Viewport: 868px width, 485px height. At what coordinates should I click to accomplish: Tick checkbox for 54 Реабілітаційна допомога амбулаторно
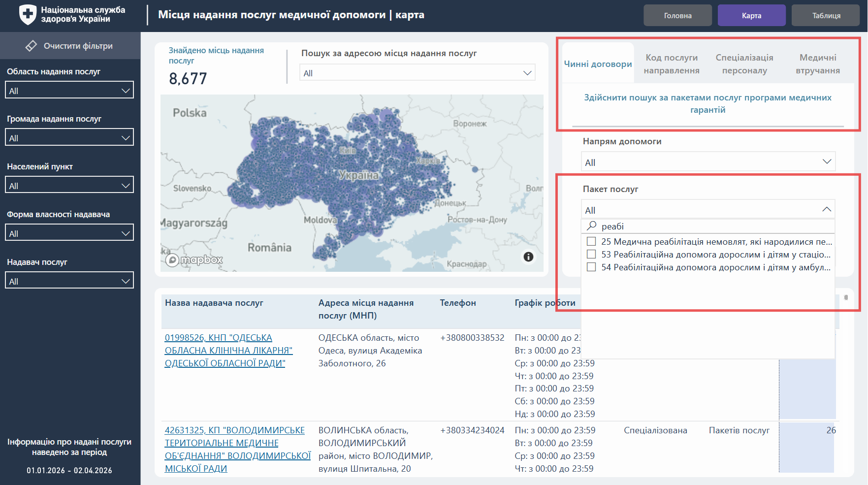pos(591,267)
